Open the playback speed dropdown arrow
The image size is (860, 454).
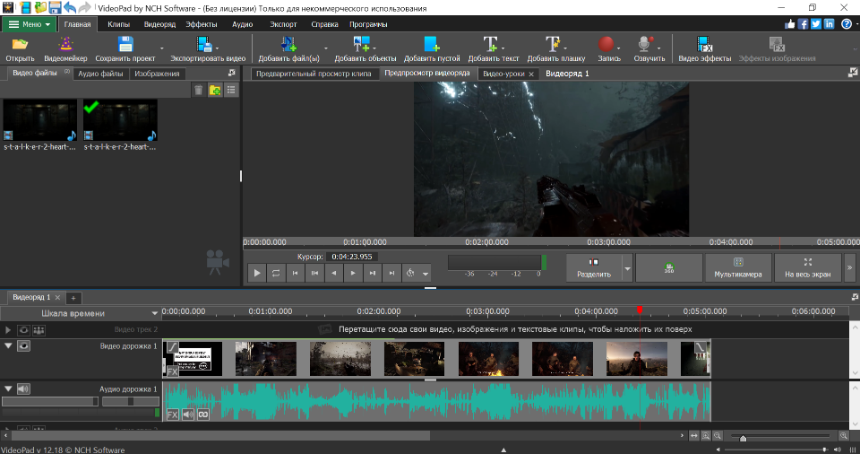coord(425,273)
